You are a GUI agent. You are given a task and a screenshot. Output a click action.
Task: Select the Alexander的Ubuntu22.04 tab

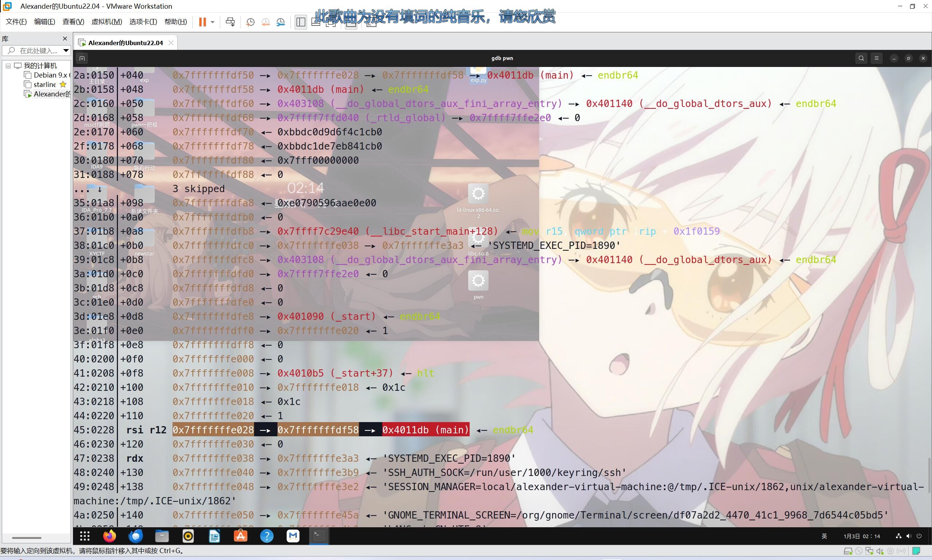click(x=125, y=43)
